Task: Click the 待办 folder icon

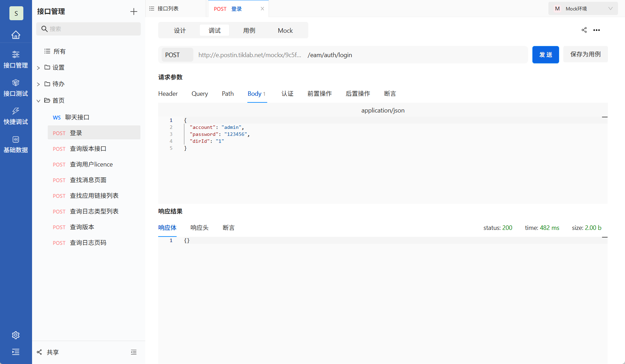Action: [x=47, y=84]
